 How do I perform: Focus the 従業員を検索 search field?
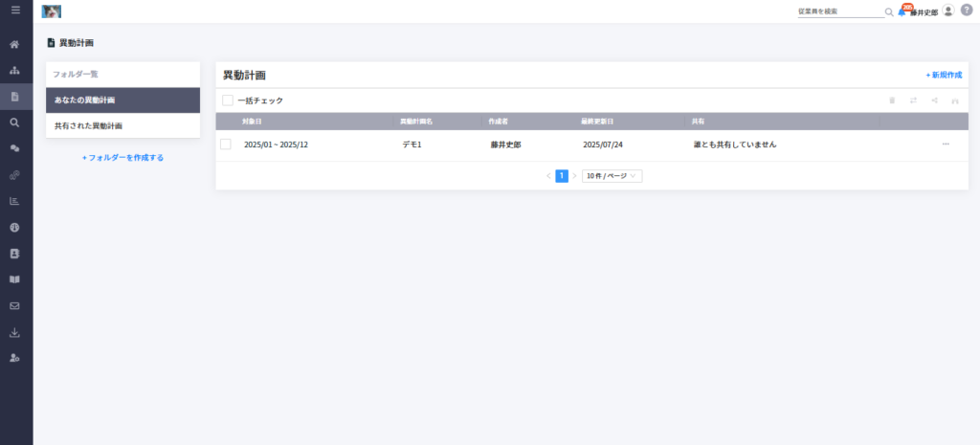(x=840, y=11)
